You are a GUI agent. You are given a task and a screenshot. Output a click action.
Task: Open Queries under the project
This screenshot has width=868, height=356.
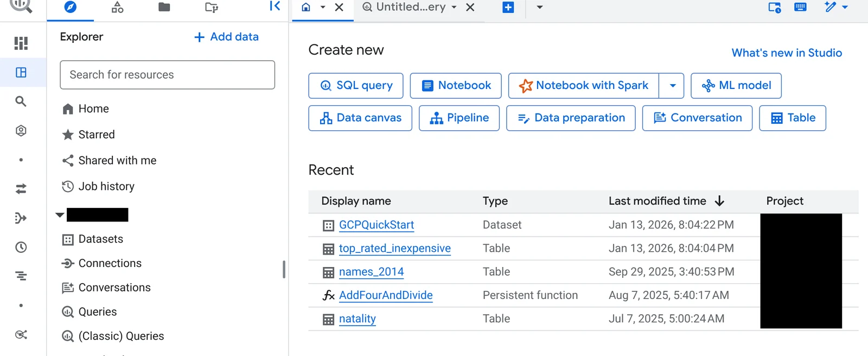click(x=98, y=312)
